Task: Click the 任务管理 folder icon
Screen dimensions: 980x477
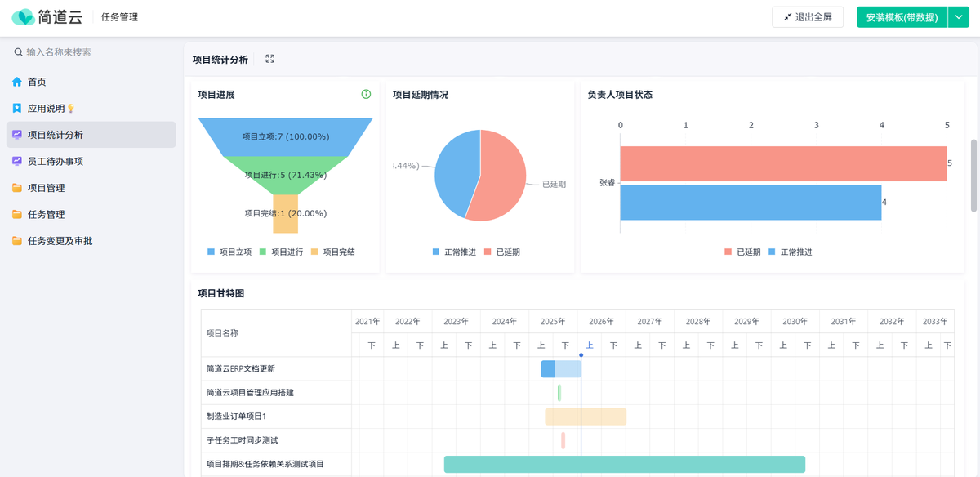Action: [x=17, y=214]
